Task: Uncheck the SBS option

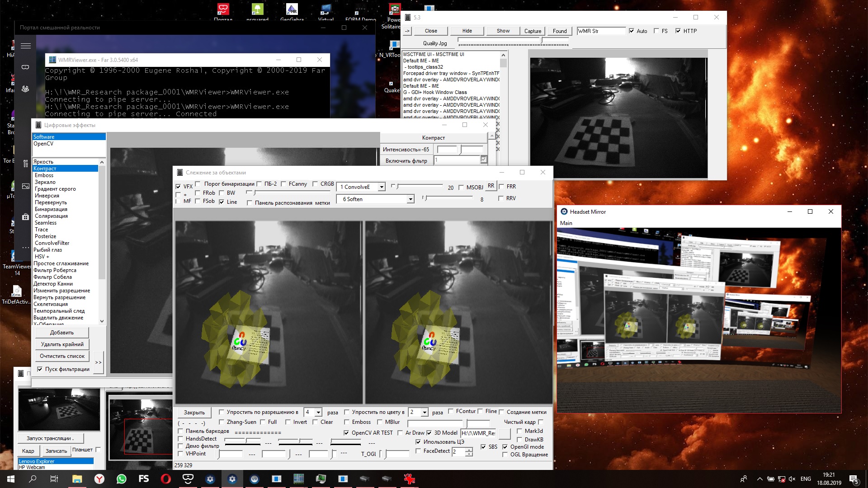Action: pos(483,447)
